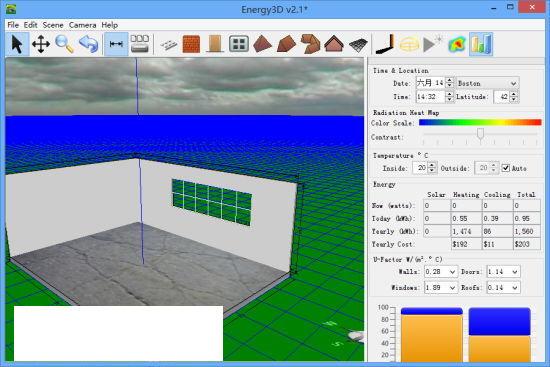The height and width of the screenshot is (367, 550).
Task: Activate the move/resize cross-arrows tool
Action: [x=41, y=45]
